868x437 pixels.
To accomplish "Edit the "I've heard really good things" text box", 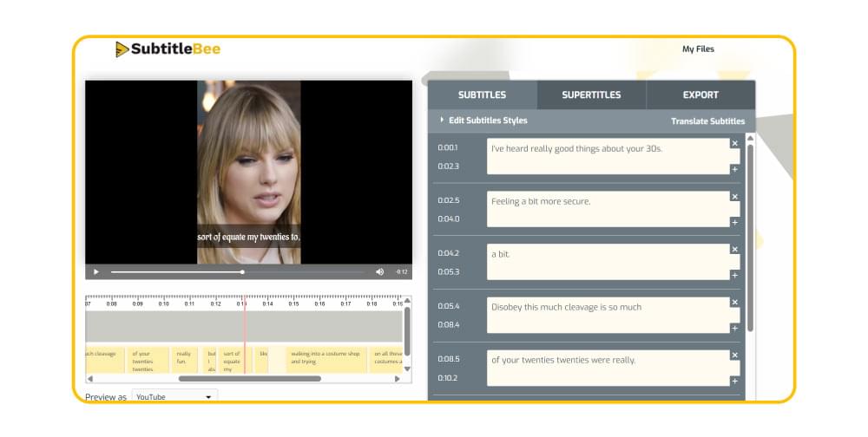I will tap(608, 157).
